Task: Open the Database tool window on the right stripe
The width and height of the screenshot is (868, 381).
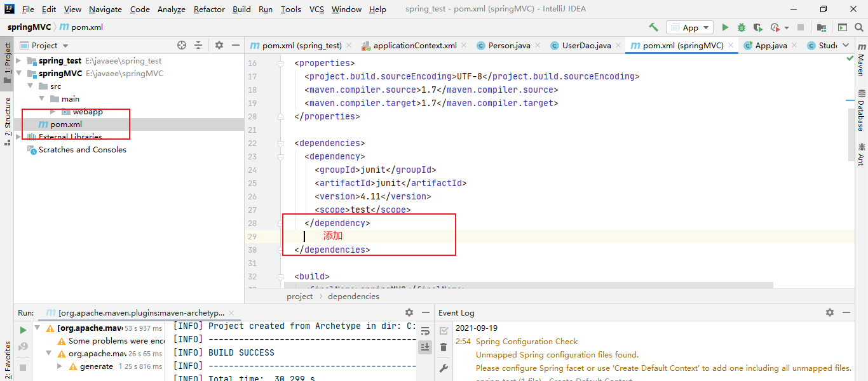Action: coord(861,110)
